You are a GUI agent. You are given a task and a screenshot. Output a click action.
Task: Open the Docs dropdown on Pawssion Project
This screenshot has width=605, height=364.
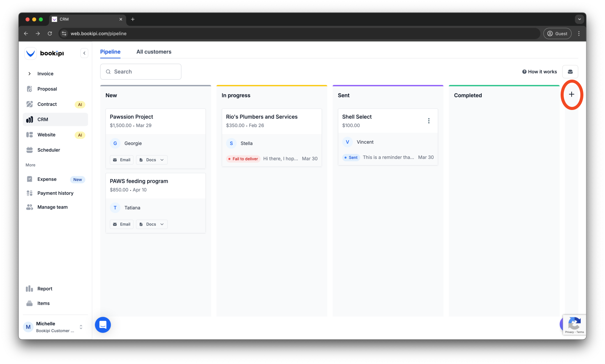tap(152, 160)
